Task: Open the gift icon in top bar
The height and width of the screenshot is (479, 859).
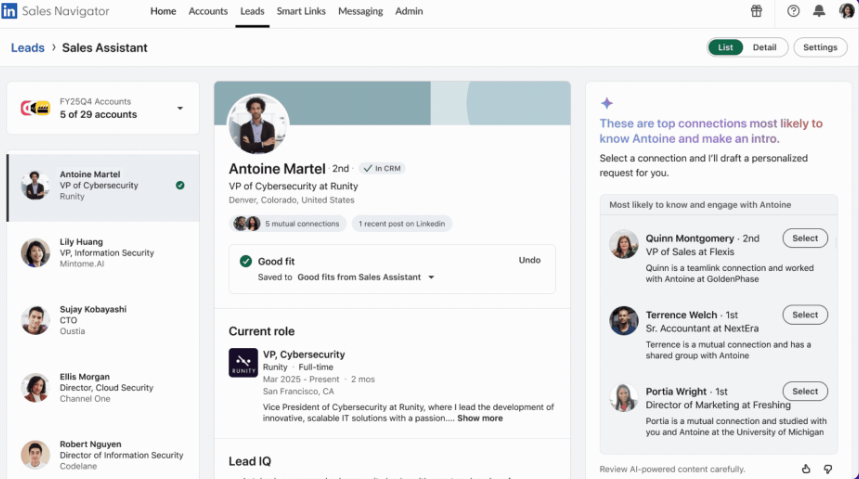Action: tap(756, 11)
